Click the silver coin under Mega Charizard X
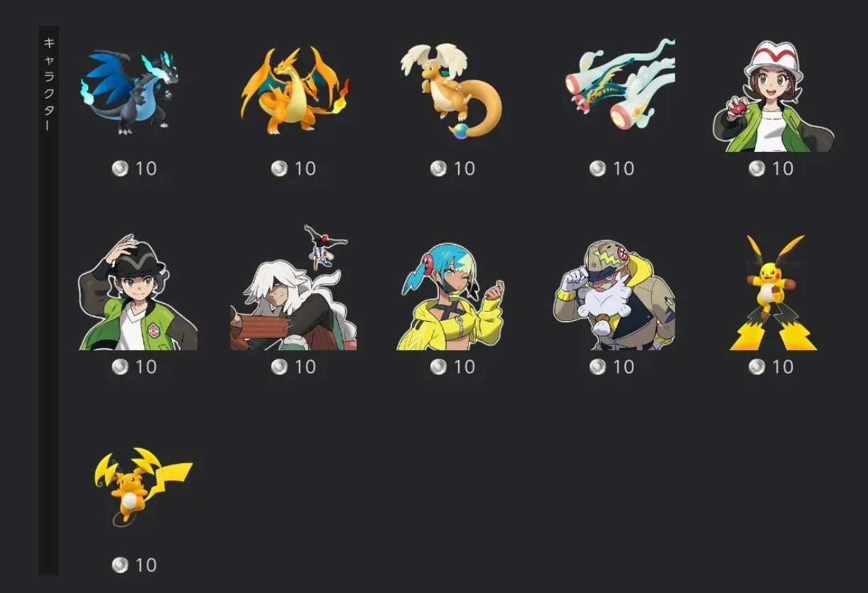This screenshot has height=593, width=868. pyautogui.click(x=120, y=168)
